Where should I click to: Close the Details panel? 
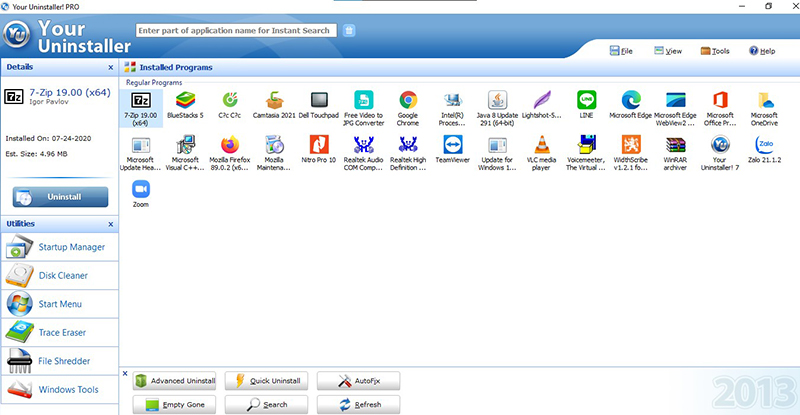pyautogui.click(x=110, y=67)
